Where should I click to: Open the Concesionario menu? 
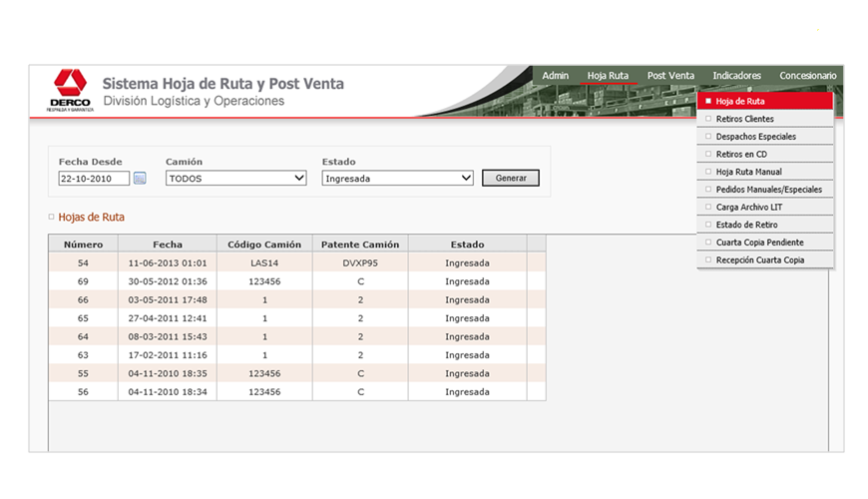(x=807, y=76)
